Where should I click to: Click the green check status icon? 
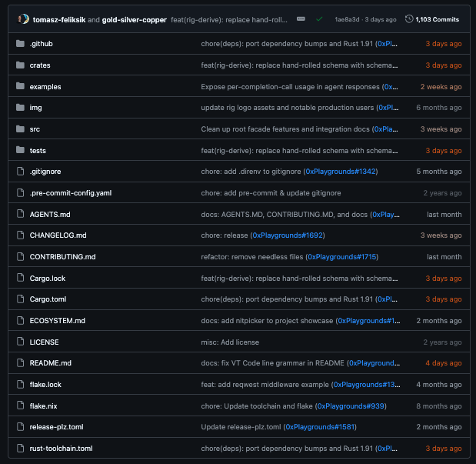319,19
